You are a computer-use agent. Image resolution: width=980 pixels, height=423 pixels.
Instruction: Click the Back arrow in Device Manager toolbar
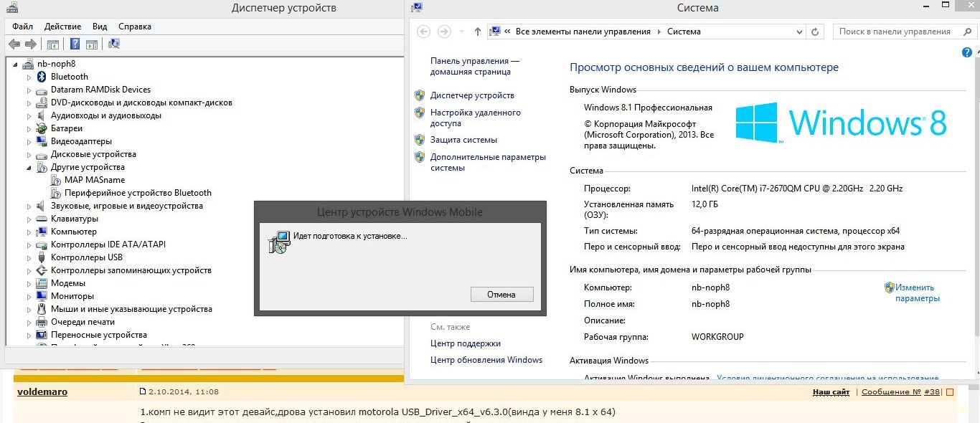pyautogui.click(x=14, y=44)
